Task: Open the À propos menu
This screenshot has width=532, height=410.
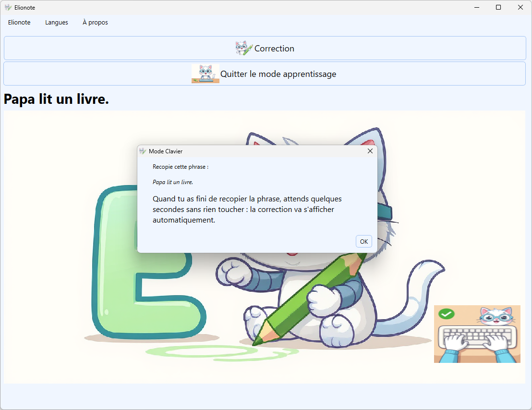Action: tap(95, 23)
